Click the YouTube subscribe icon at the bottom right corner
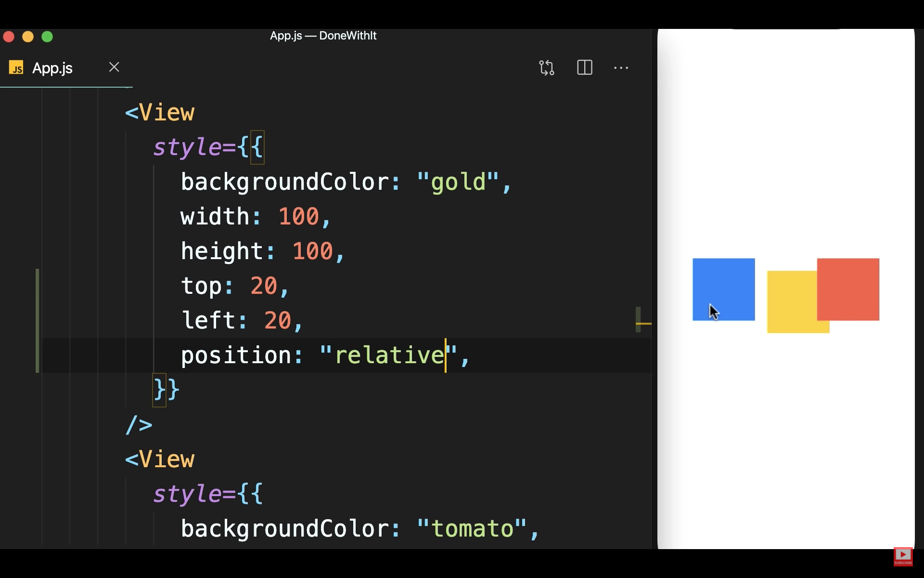The image size is (924, 578). (903, 556)
